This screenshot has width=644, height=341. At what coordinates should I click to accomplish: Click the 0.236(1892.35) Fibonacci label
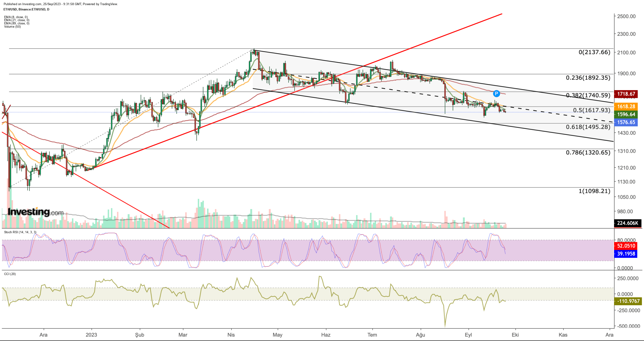click(588, 78)
